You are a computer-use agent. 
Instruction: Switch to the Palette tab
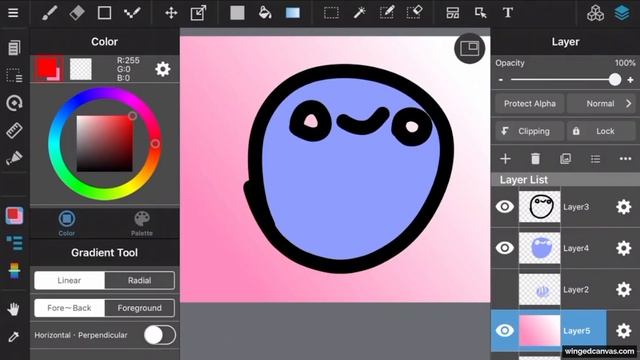[x=142, y=223]
